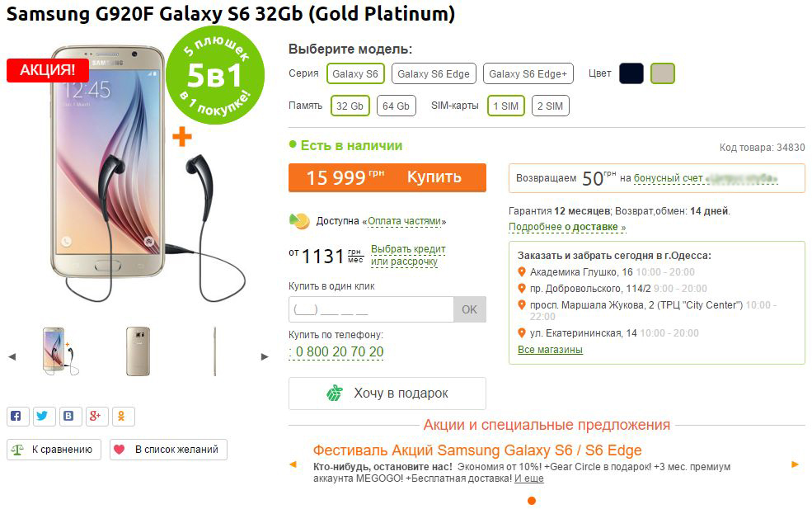Open the back-view phone thumbnail

pyautogui.click(x=138, y=351)
